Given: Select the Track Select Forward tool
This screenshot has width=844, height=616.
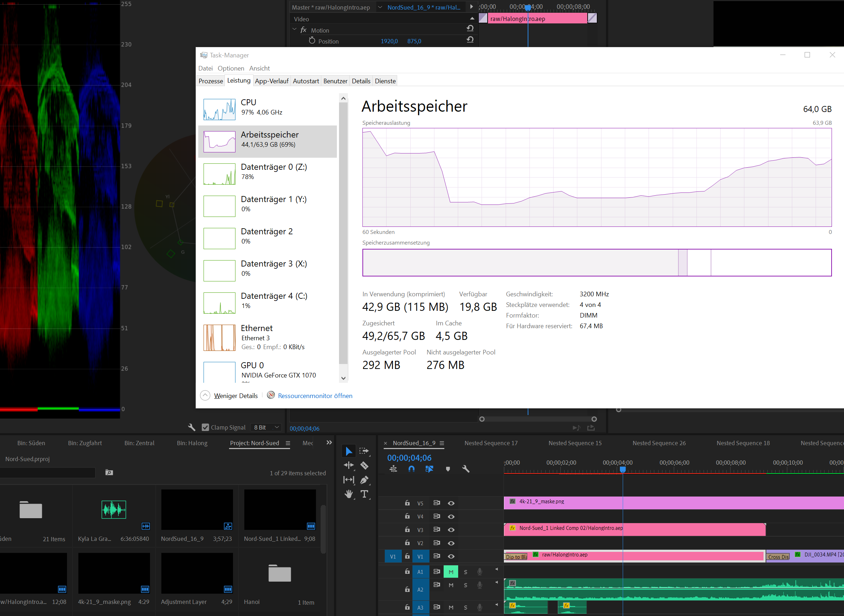Looking at the screenshot, I should (364, 451).
